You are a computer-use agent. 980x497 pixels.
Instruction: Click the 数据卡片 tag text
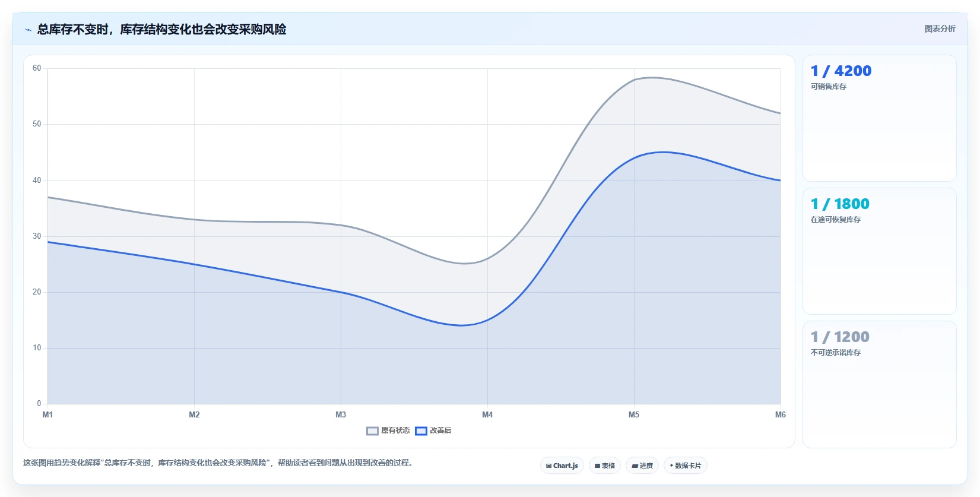[688, 466]
